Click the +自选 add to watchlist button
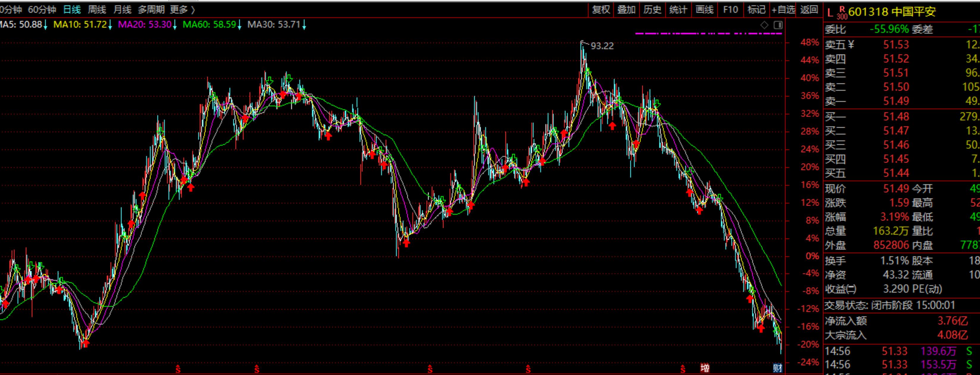 (783, 10)
